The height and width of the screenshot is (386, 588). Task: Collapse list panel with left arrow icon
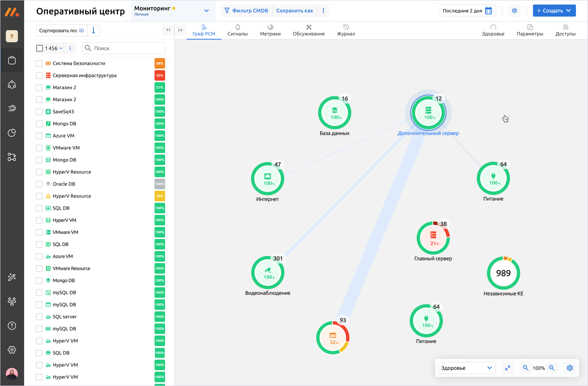point(168,30)
